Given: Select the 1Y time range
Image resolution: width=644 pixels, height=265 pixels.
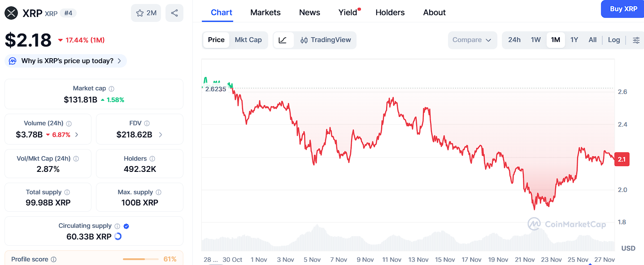Looking at the screenshot, I should [574, 40].
